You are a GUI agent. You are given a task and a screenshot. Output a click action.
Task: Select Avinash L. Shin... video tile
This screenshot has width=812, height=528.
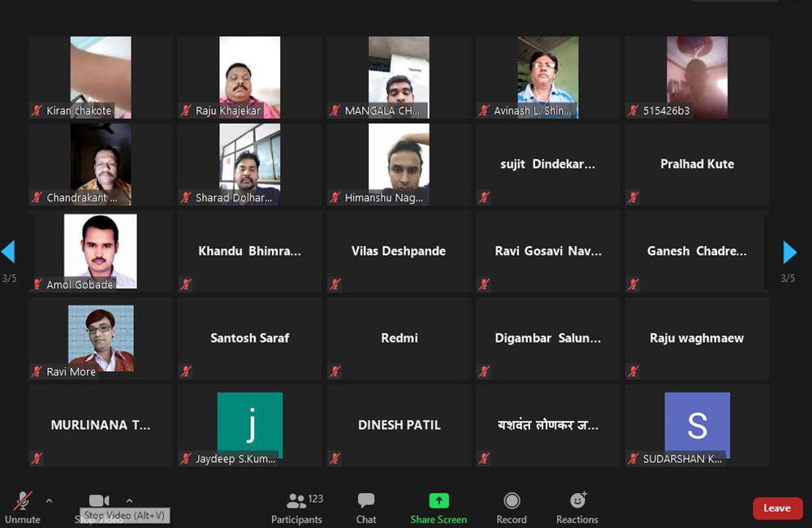coord(548,77)
